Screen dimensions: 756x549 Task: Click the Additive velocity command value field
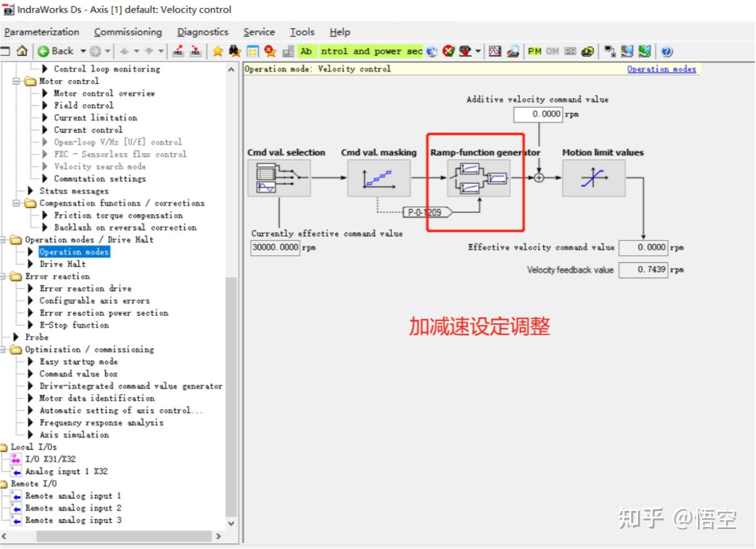537,114
